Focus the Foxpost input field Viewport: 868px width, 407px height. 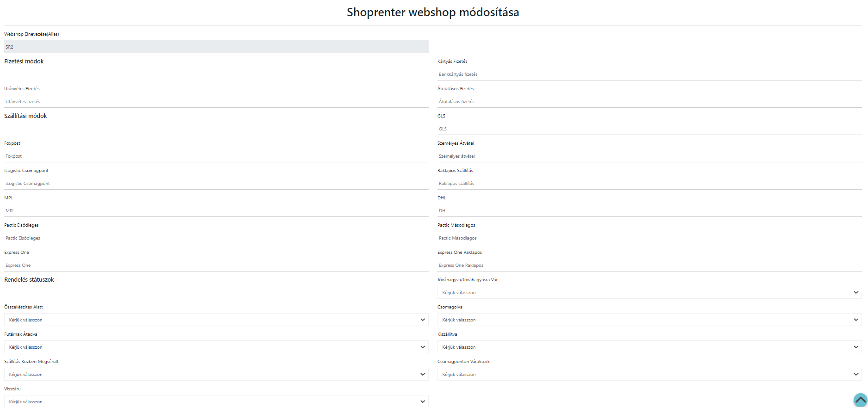point(216,156)
